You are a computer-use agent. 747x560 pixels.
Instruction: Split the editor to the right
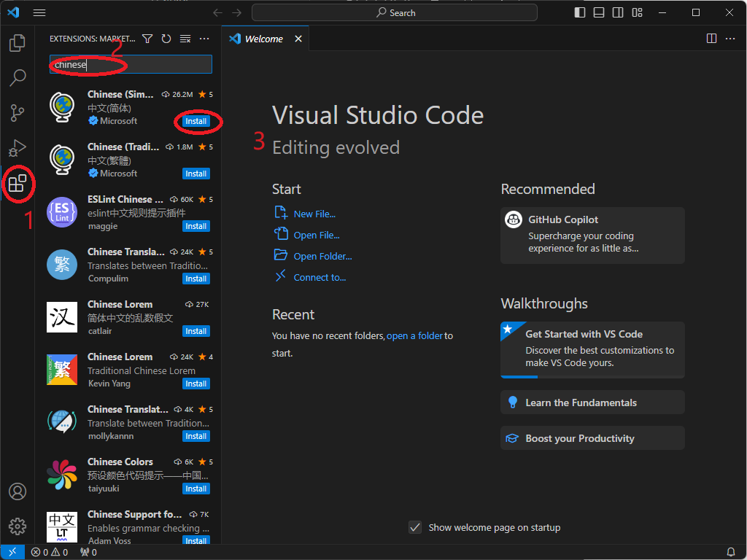click(711, 39)
